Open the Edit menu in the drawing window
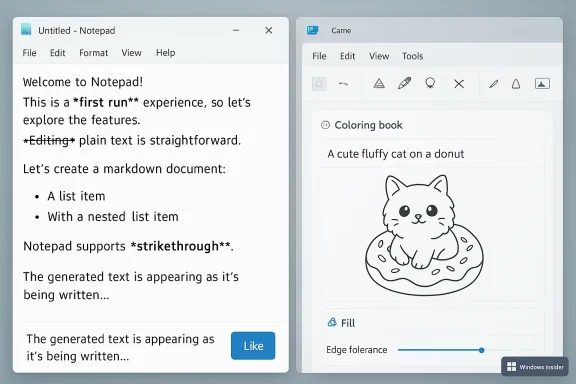Screen dimensions: 576x384 348,56
